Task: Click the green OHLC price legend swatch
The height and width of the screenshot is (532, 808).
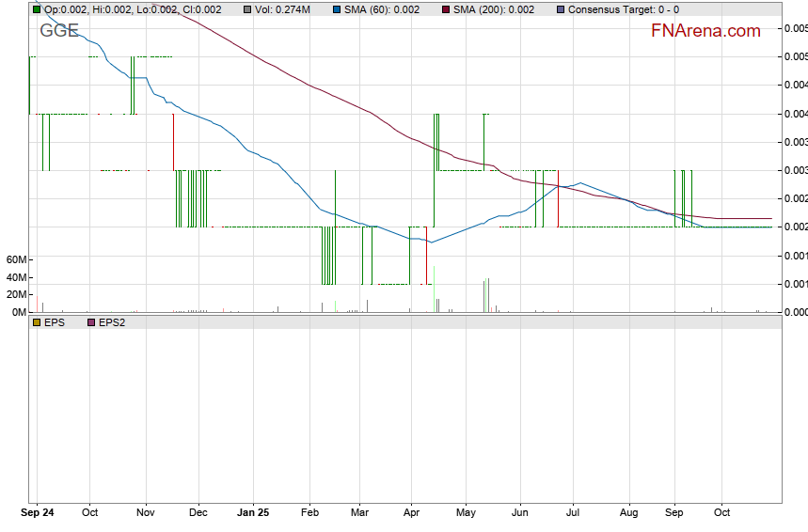Action: 37,9
